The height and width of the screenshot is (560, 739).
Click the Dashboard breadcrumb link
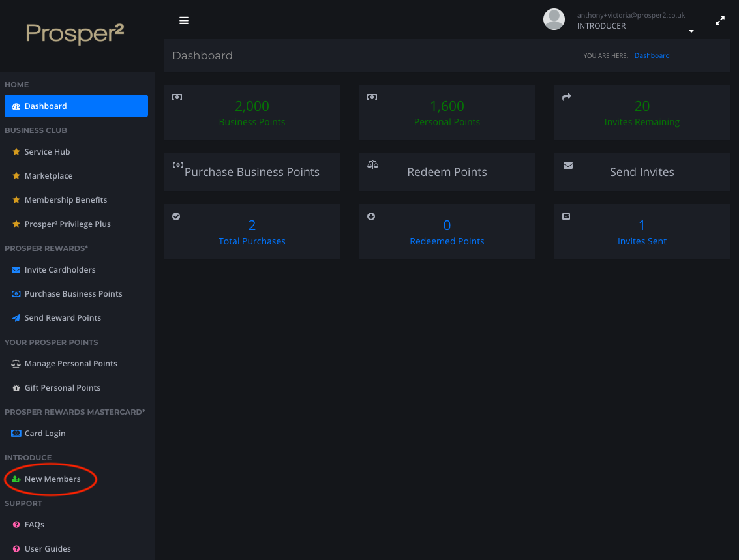[x=652, y=55]
